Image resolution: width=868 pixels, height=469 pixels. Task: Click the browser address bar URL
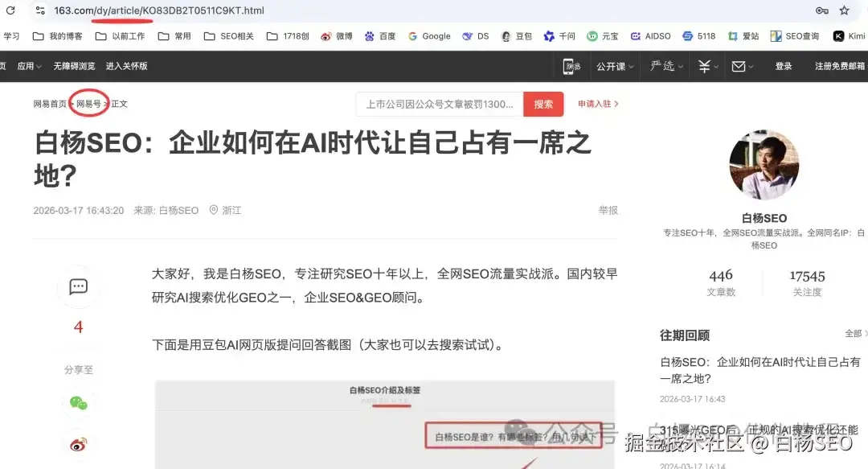click(x=159, y=10)
